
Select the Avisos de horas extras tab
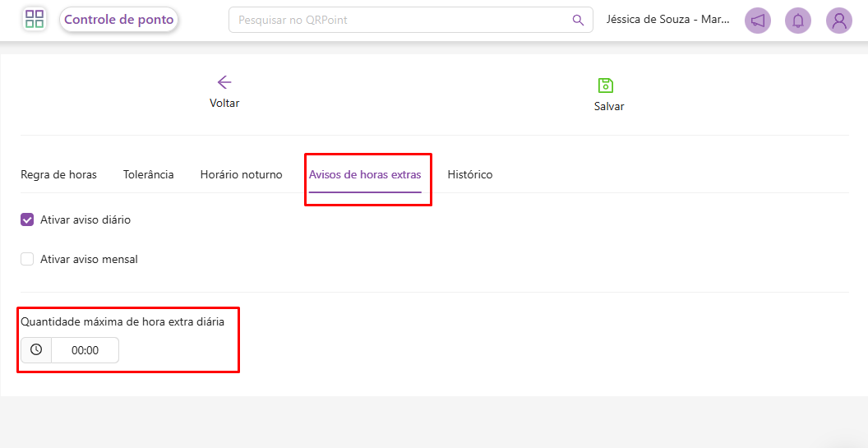coord(365,174)
